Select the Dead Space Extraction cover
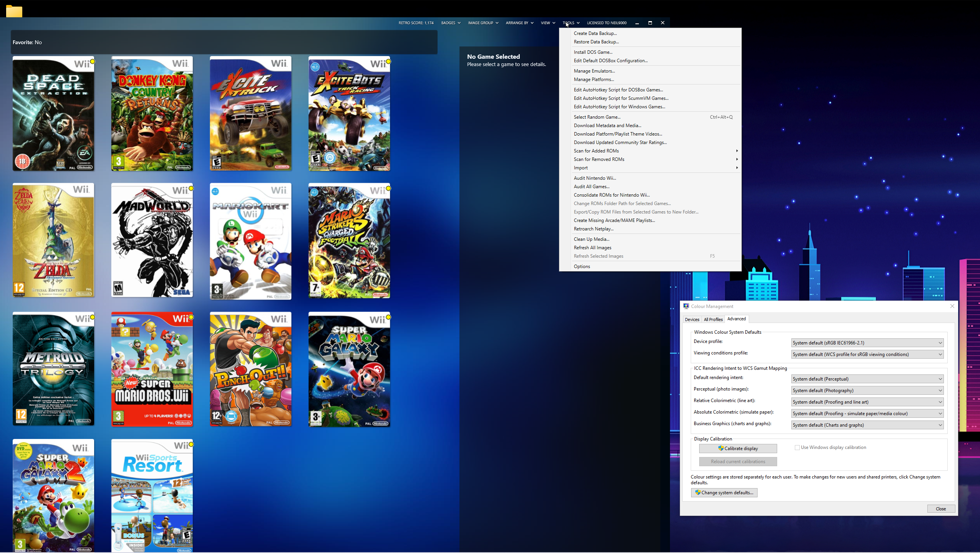Image resolution: width=980 pixels, height=553 pixels. [53, 114]
